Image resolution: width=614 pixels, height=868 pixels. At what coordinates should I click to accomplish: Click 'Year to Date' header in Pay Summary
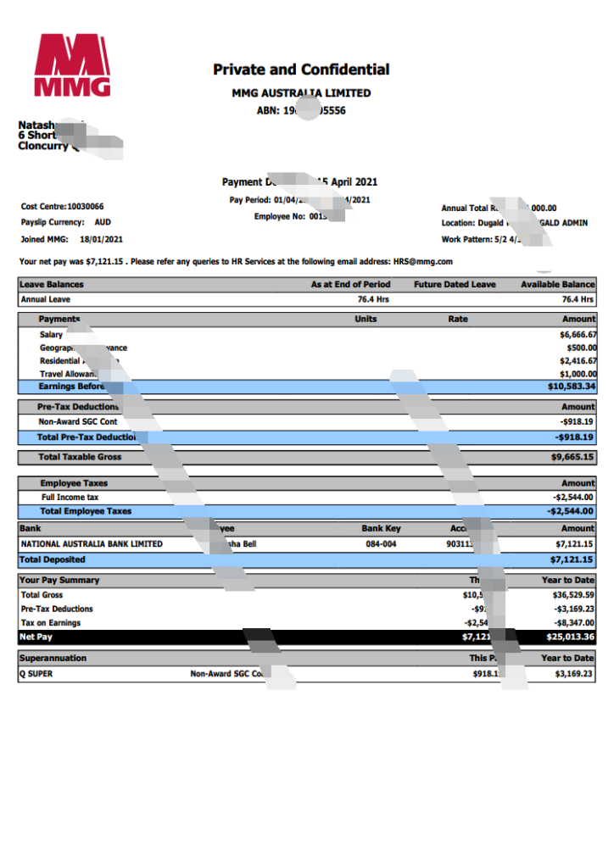(x=568, y=580)
